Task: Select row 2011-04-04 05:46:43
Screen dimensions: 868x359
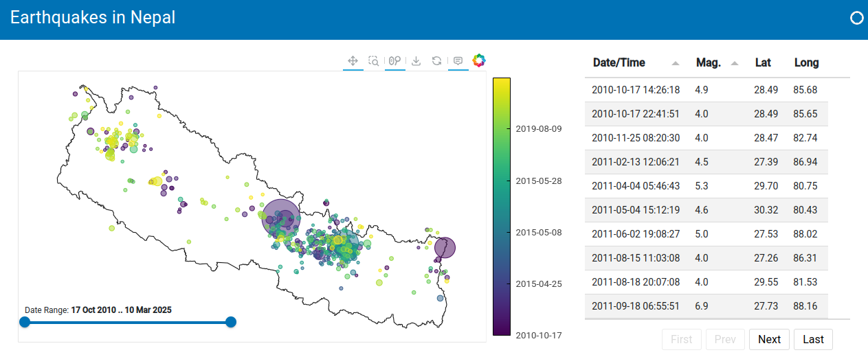Action: [x=706, y=186]
